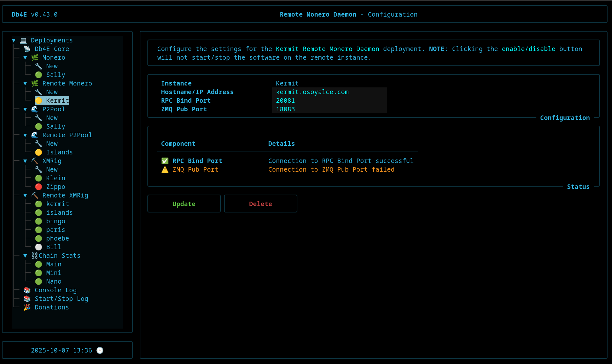Click the wrench icon under Monero
The height and width of the screenshot is (364, 612).
tap(39, 66)
